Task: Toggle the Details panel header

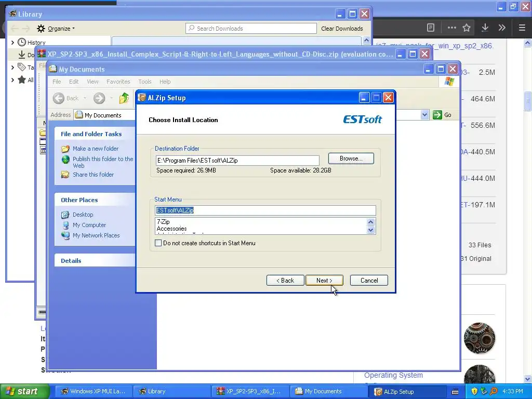Action: pos(95,261)
